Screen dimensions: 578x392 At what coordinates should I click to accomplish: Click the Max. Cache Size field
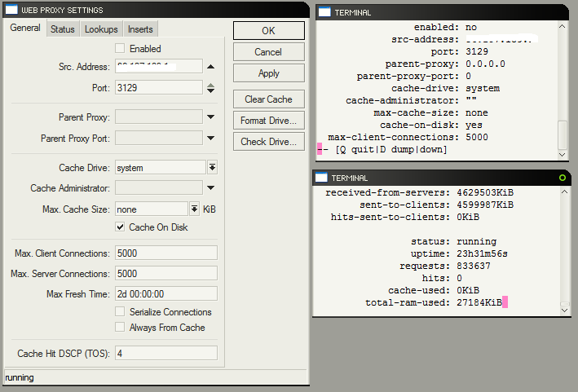pyautogui.click(x=152, y=209)
